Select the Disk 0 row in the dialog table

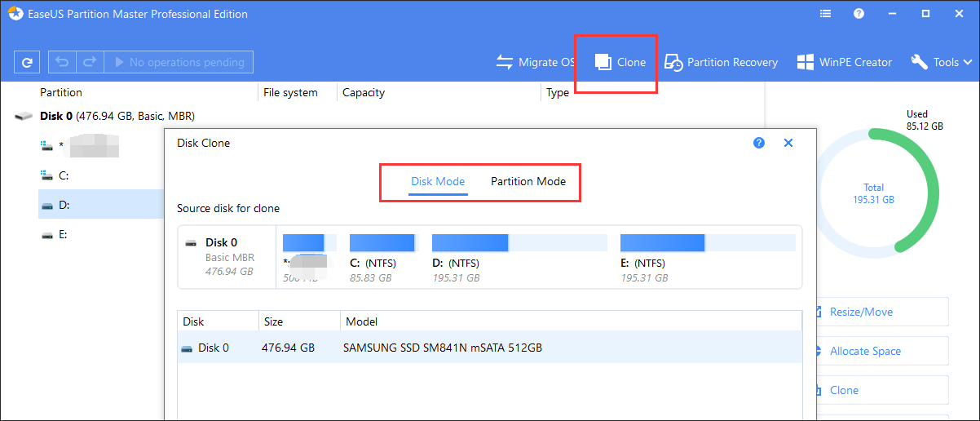point(490,348)
